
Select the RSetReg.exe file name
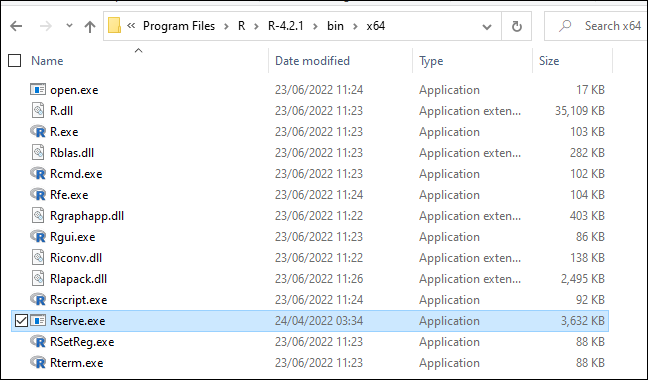82,342
